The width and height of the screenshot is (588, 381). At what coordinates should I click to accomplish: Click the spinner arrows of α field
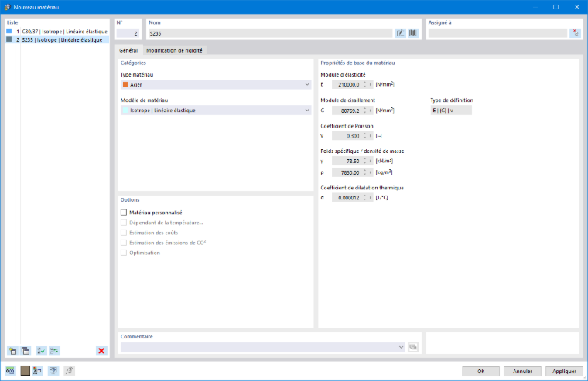(364, 198)
